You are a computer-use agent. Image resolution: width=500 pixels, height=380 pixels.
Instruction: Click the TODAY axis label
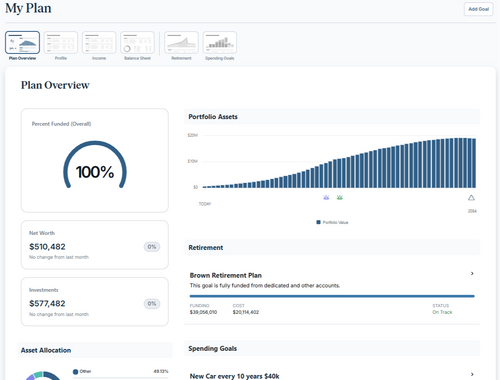pos(205,204)
